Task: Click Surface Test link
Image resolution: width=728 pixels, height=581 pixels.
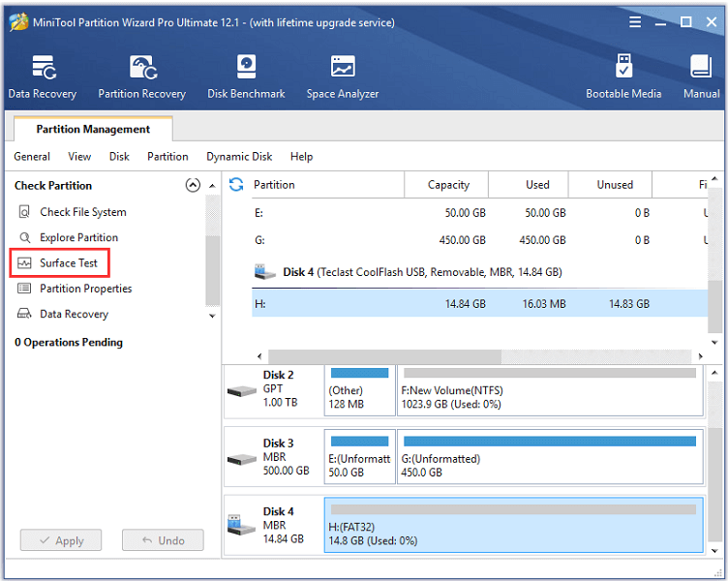Action: [x=68, y=262]
